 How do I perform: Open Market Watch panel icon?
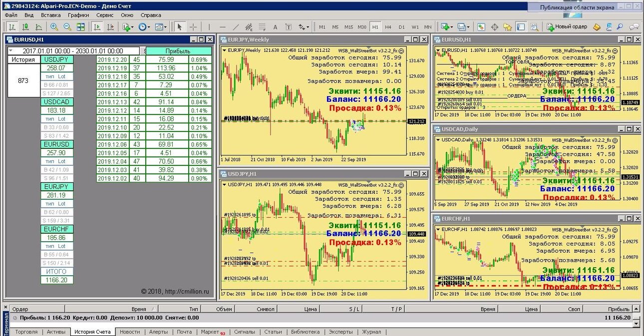(481, 27)
